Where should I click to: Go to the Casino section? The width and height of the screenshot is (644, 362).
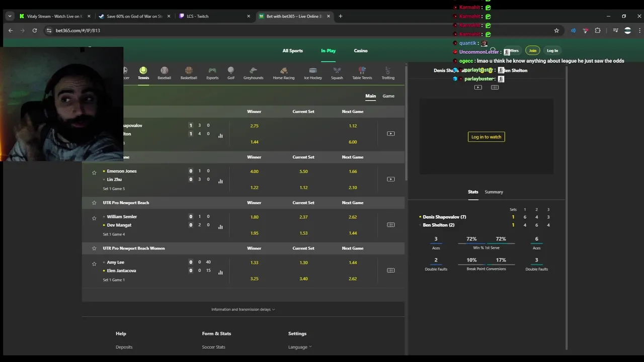[x=361, y=51]
